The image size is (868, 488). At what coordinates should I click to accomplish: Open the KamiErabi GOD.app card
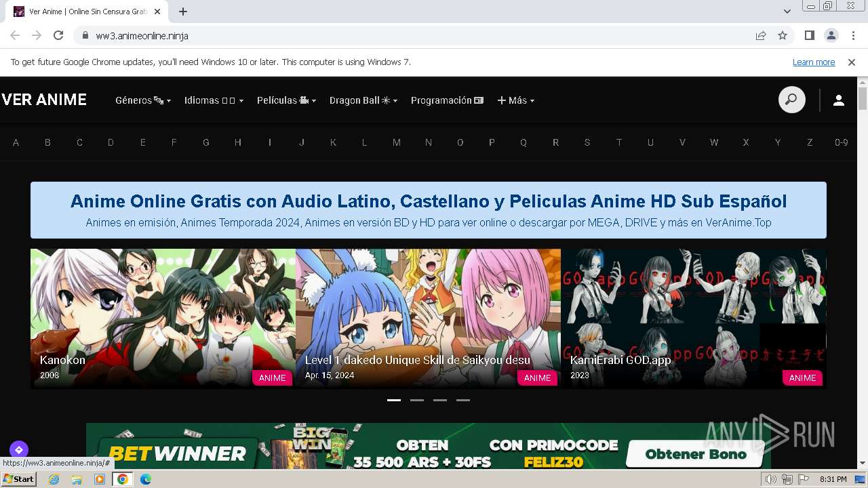(x=694, y=319)
